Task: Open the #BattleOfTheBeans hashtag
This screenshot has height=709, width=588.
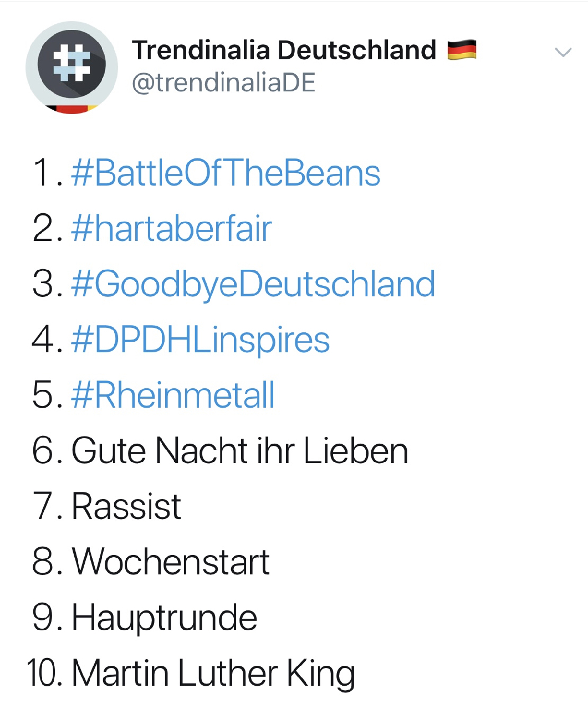Action: point(226,173)
